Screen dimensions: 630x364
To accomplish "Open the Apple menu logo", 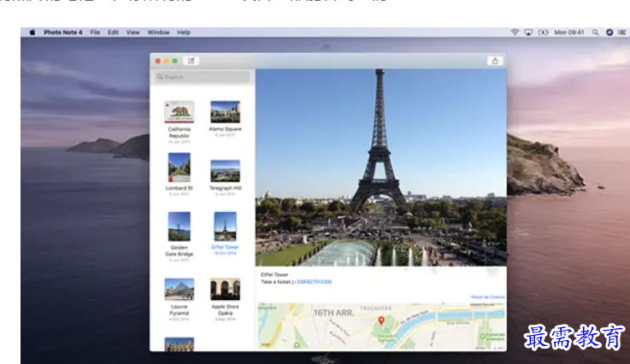I will pyautogui.click(x=32, y=32).
